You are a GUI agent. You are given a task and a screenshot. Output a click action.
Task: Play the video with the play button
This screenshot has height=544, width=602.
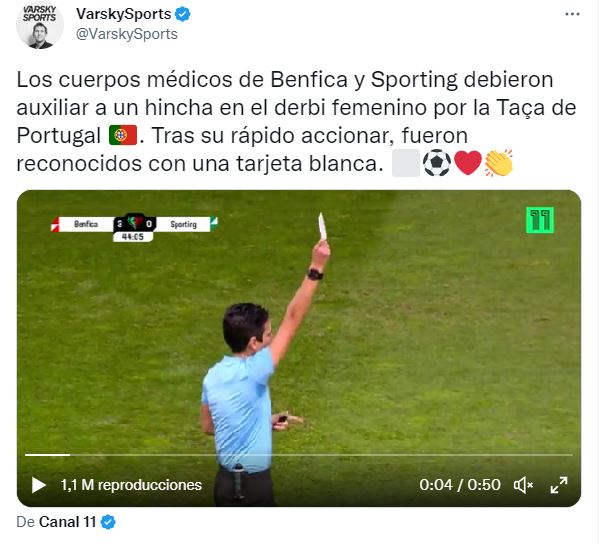(x=38, y=485)
